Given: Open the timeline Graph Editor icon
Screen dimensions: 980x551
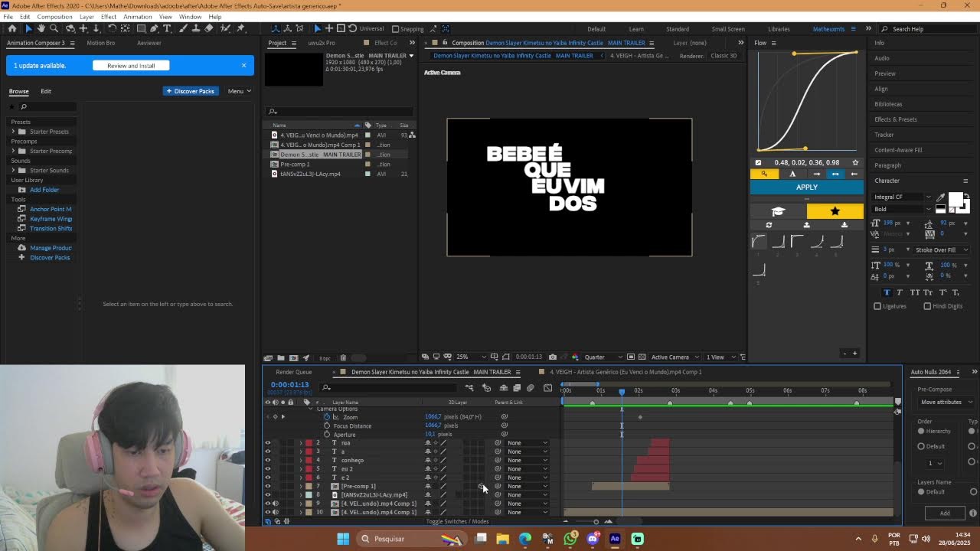Looking at the screenshot, I should click(547, 388).
